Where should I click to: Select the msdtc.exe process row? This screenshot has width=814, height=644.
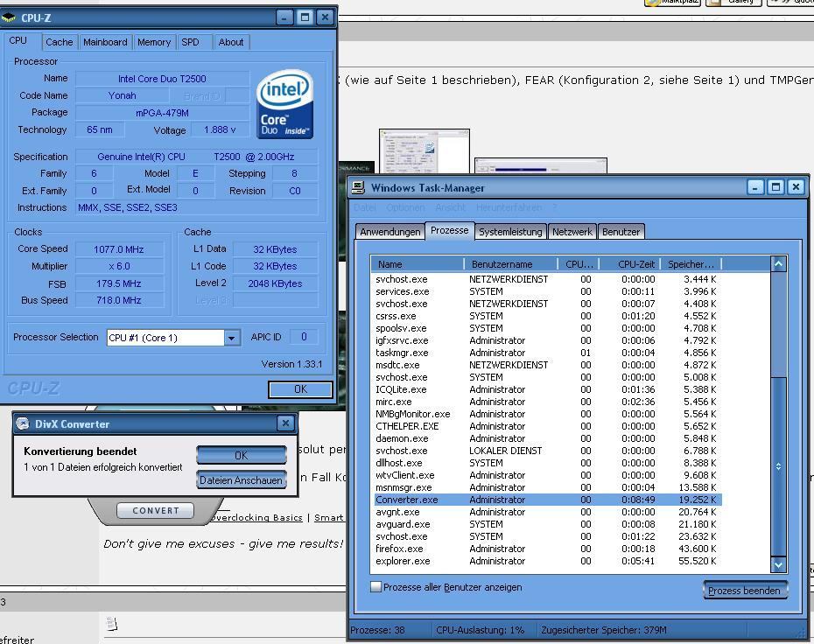tap(546, 365)
